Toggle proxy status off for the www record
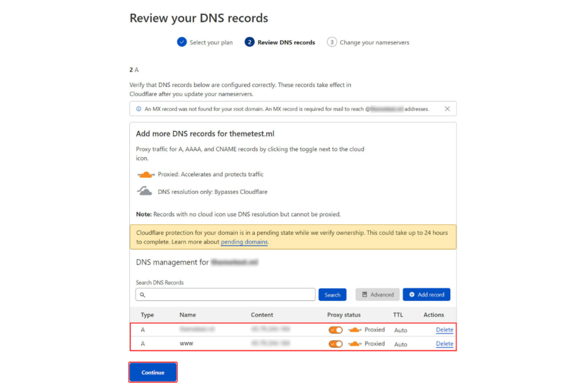Screen dimensions: 588x392 point(335,344)
